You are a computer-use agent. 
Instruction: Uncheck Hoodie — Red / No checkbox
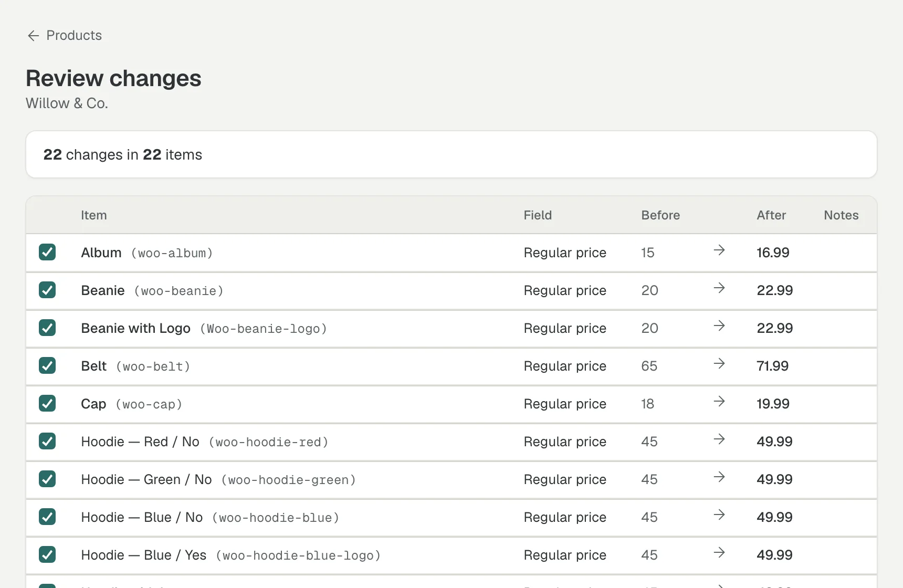point(47,441)
